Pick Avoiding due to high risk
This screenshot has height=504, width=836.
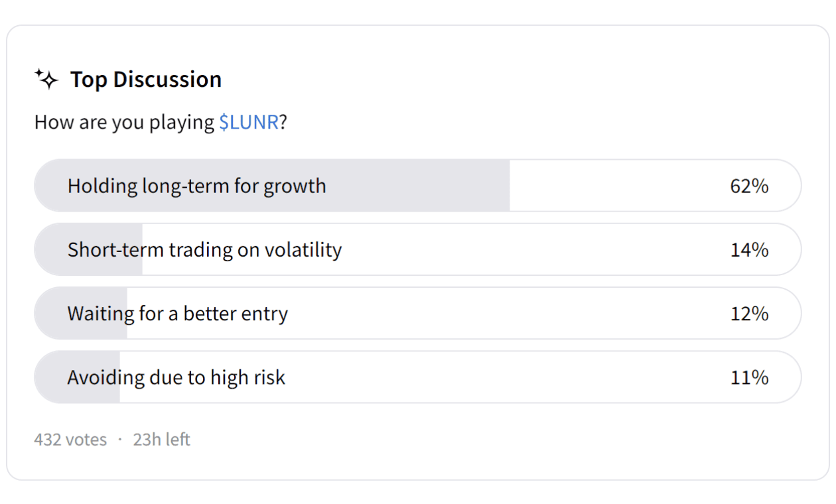pyautogui.click(x=176, y=378)
